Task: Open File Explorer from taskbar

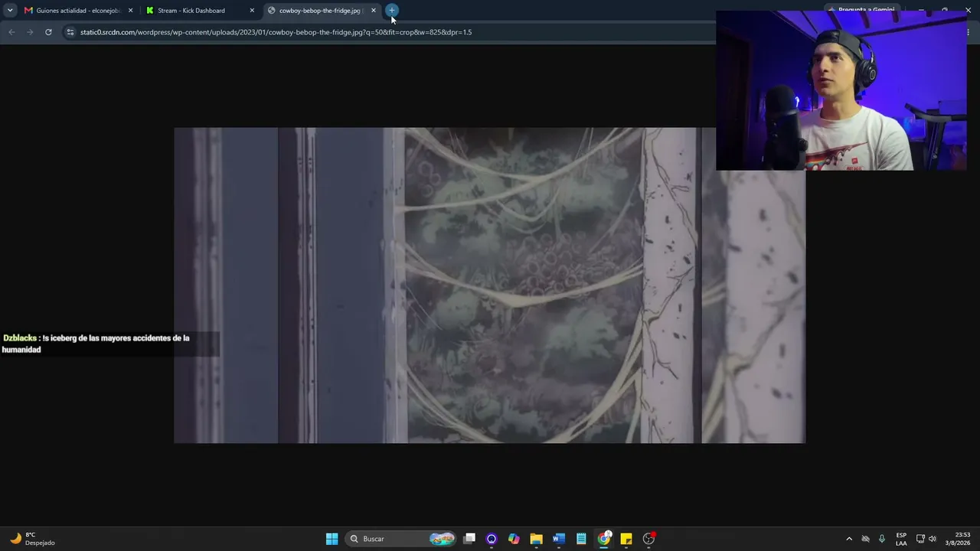Action: [536, 539]
